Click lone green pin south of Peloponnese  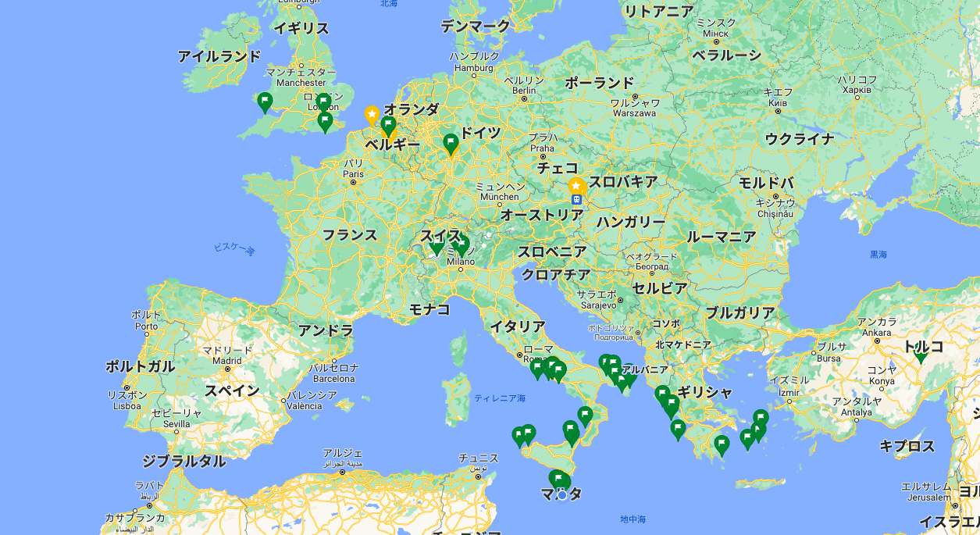pyautogui.click(x=722, y=445)
